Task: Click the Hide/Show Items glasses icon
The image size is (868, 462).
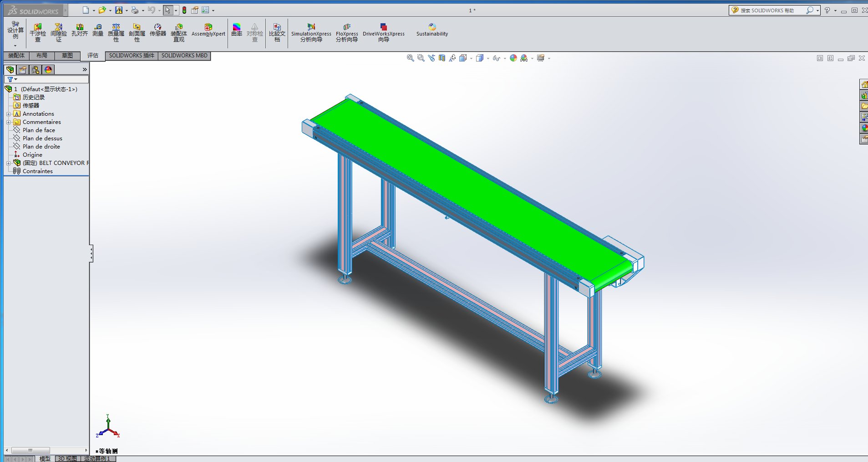Action: [x=496, y=58]
